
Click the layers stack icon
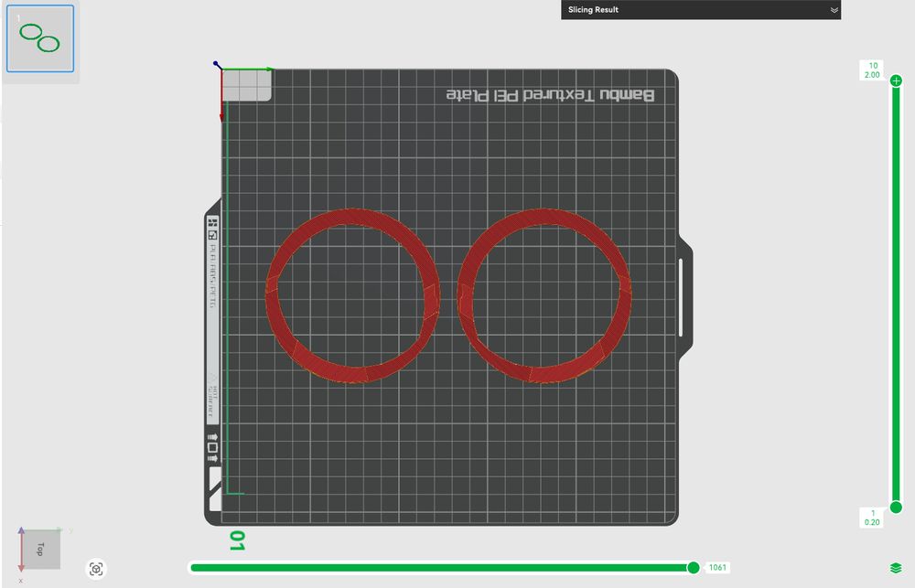click(896, 568)
